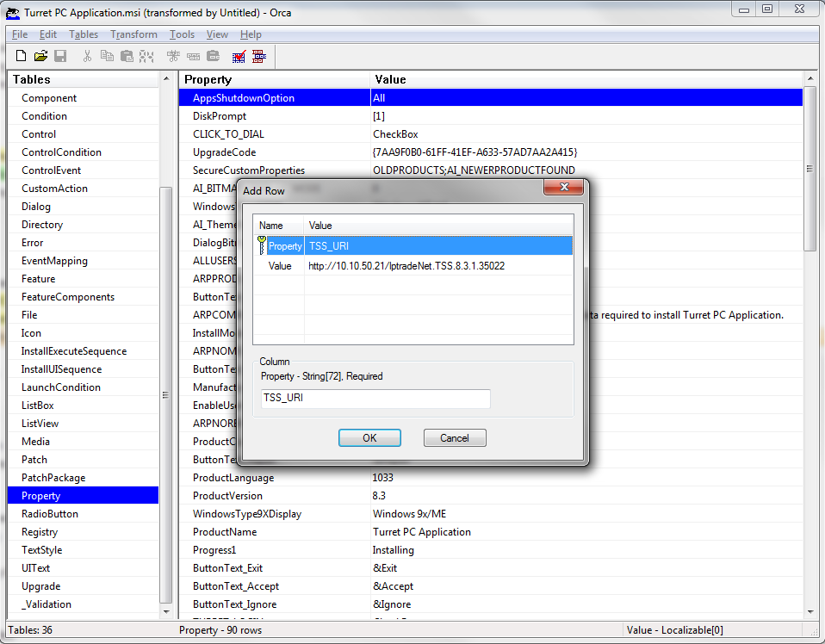Click the Find binoculars toolbar icon
The image size is (825, 644).
[x=146, y=56]
